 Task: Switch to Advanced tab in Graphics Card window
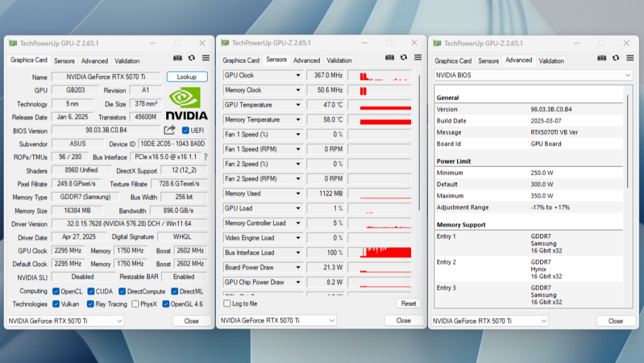94,61
